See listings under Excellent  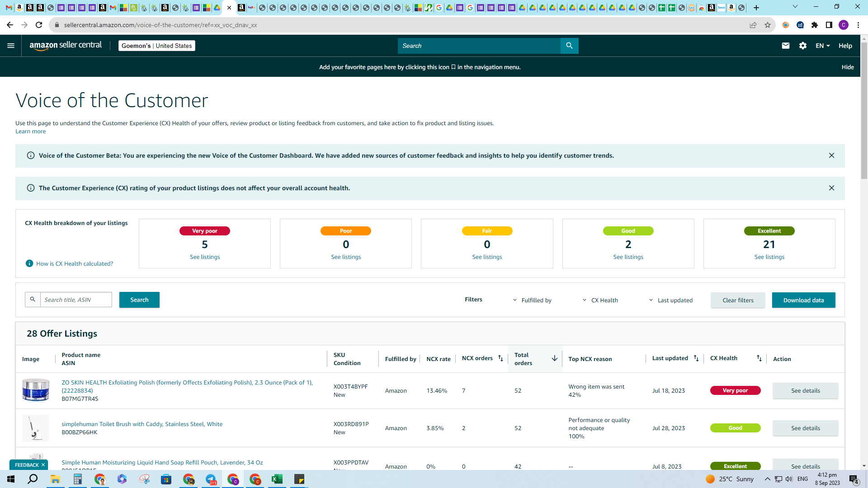tap(769, 257)
